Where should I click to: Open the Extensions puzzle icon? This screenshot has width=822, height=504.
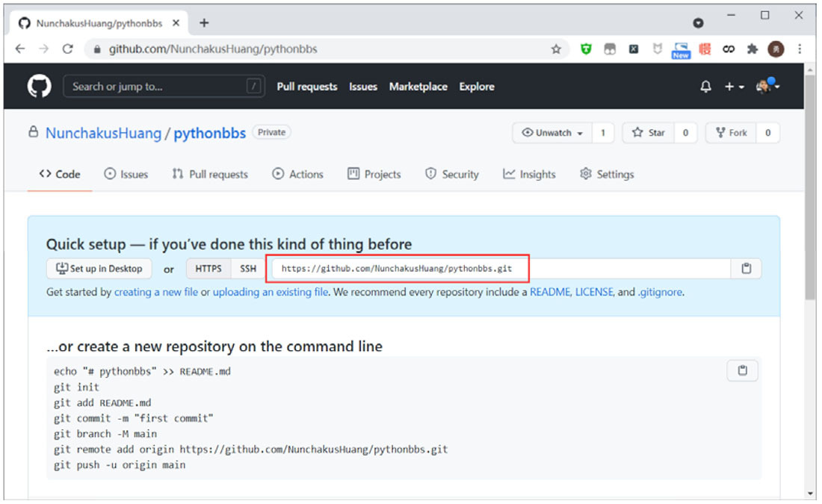coord(753,49)
